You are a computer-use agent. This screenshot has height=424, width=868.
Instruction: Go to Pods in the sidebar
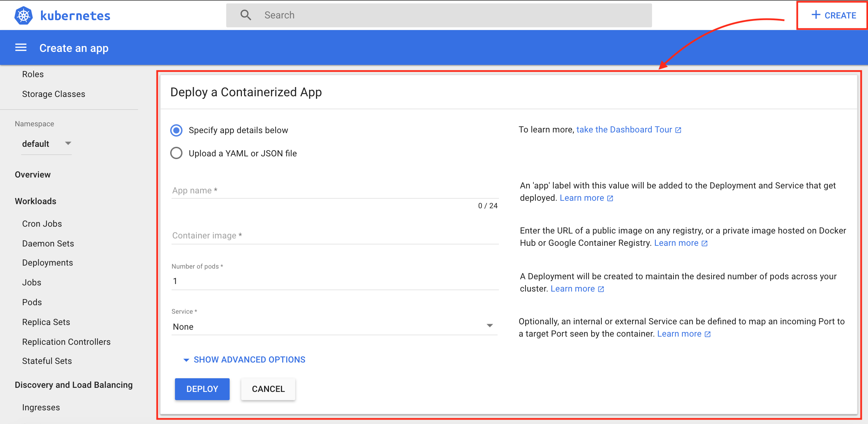click(x=32, y=302)
